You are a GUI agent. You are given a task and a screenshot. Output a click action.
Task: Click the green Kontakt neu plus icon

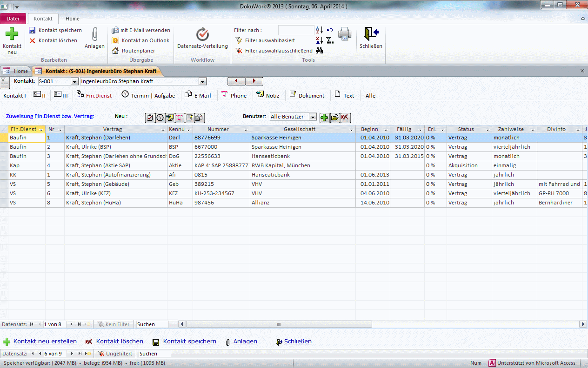tap(12, 34)
